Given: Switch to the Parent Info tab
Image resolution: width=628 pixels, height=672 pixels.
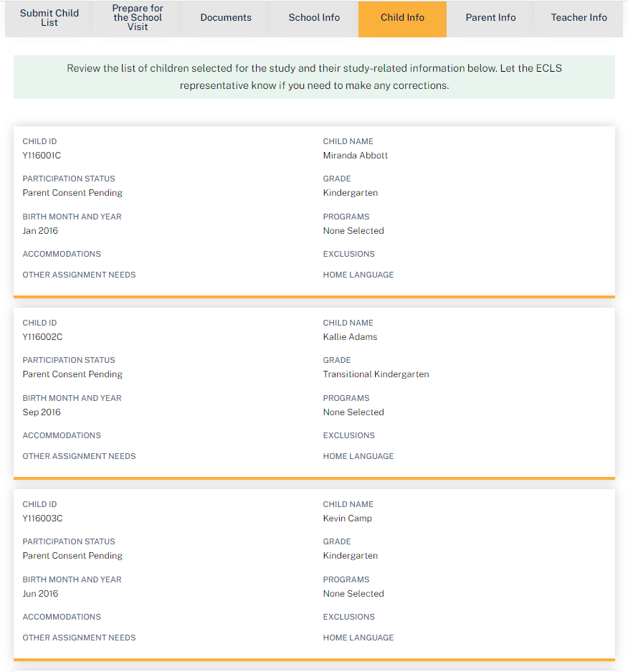Looking at the screenshot, I should (490, 18).
